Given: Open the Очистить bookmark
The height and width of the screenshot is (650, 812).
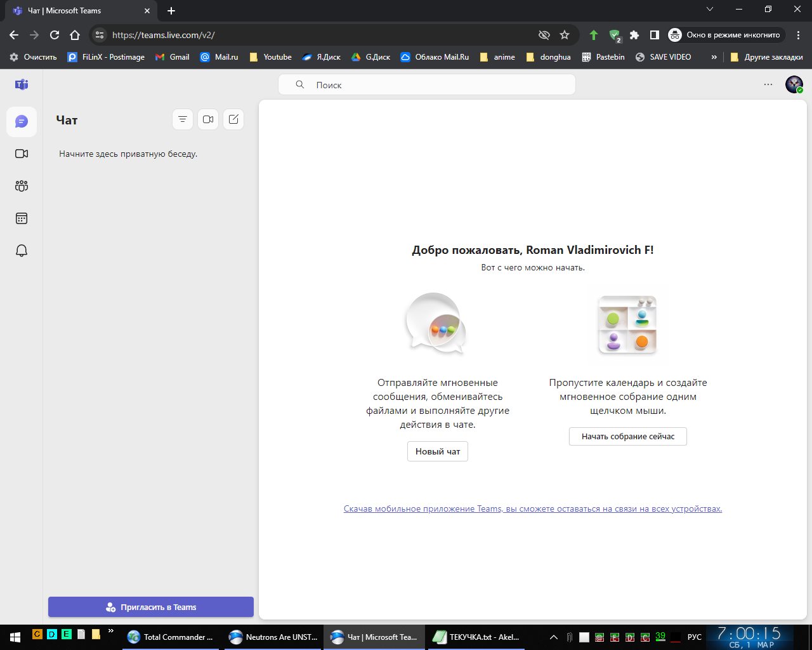Looking at the screenshot, I should pyautogui.click(x=33, y=57).
